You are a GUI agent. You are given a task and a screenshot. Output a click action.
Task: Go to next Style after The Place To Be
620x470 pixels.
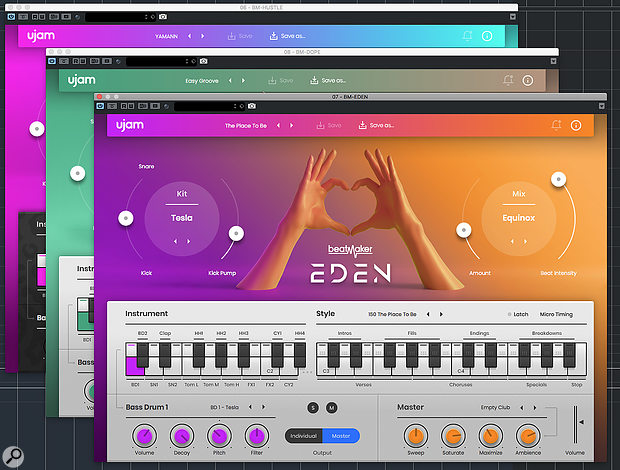[441, 314]
